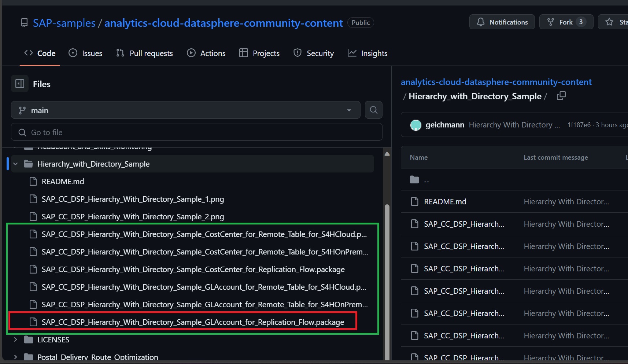
Task: Click the file icon beside README.md in the right file list
Action: [x=414, y=202]
